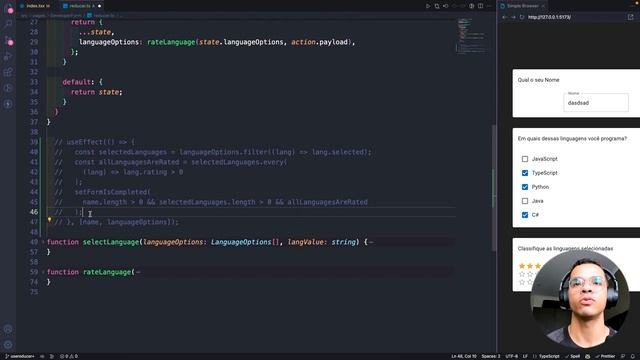Open the editor More Actions ellipsis
Image resolution: width=640 pixels, height=360 pixels.
click(x=489, y=6)
